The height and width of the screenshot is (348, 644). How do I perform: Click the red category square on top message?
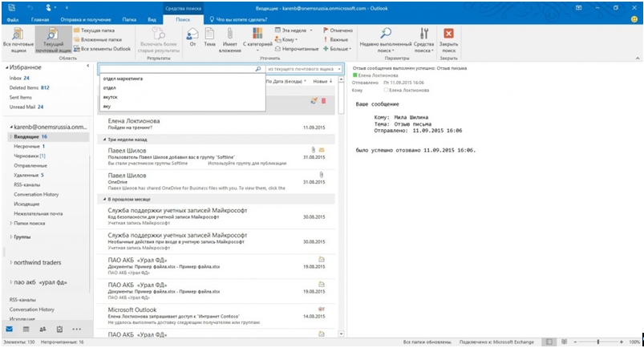pyautogui.click(x=324, y=101)
